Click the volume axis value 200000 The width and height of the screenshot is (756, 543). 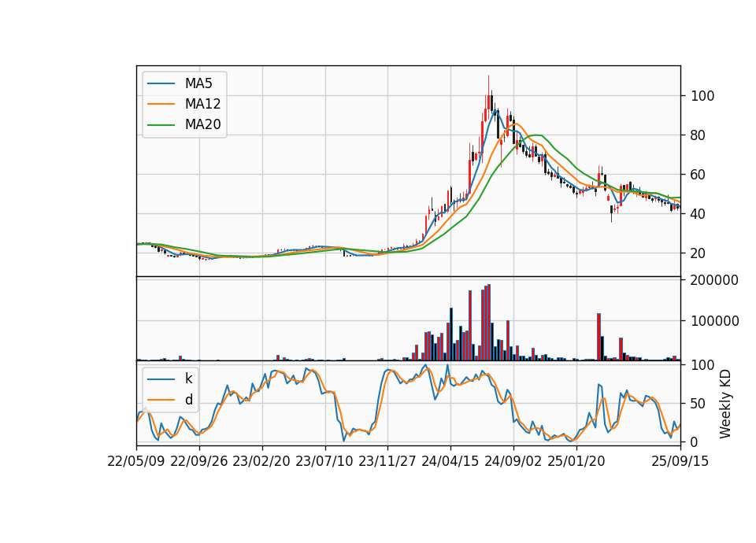[x=714, y=280]
